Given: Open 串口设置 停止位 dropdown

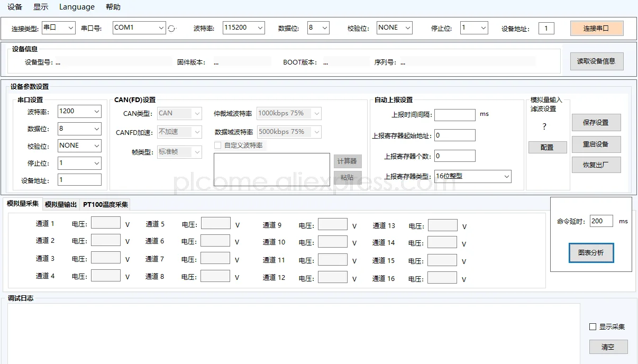Looking at the screenshot, I should point(79,163).
